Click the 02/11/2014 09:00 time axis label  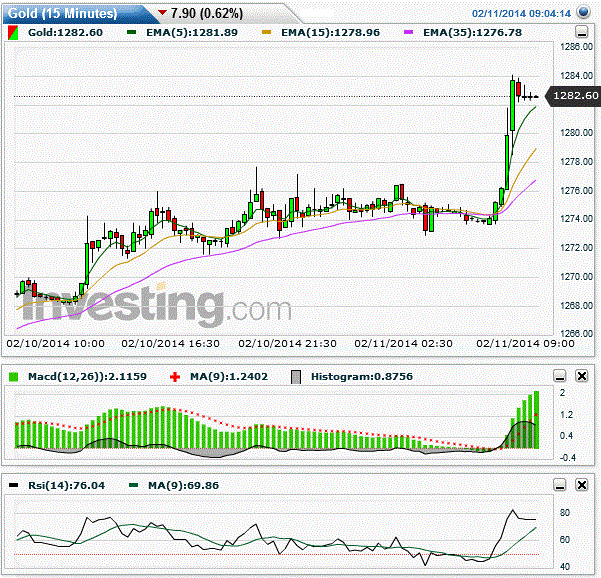click(x=525, y=343)
